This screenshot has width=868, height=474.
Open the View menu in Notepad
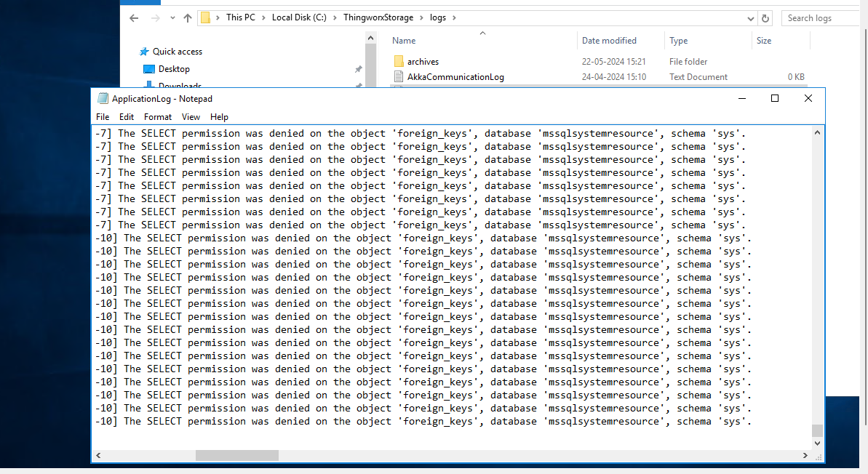190,116
